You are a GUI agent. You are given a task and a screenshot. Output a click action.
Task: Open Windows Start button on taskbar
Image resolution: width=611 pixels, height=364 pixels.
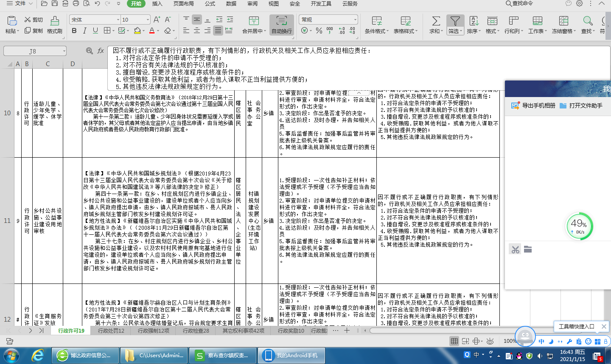click(11, 355)
